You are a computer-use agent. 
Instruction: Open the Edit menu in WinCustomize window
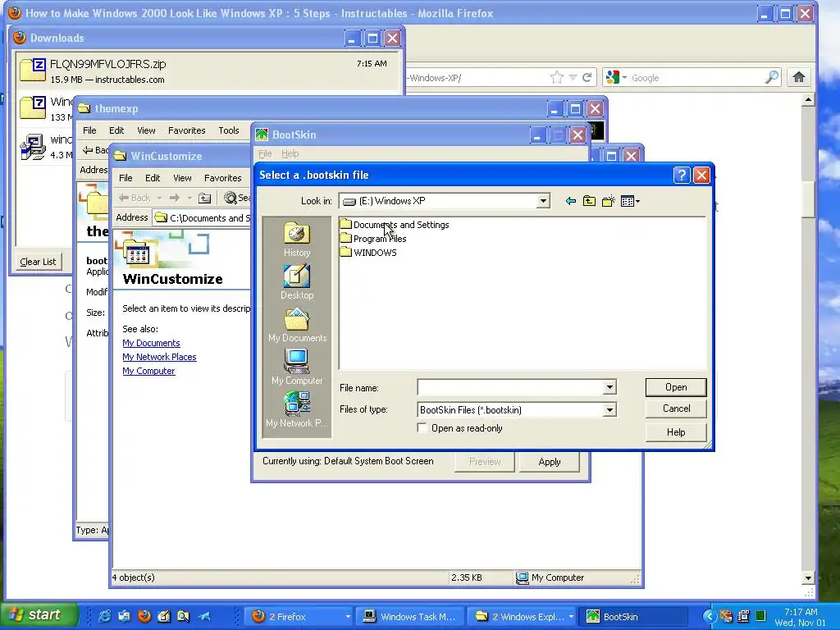point(153,178)
